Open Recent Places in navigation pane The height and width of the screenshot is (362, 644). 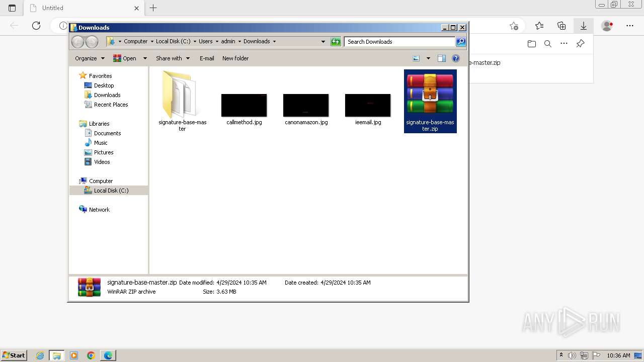pyautogui.click(x=111, y=105)
